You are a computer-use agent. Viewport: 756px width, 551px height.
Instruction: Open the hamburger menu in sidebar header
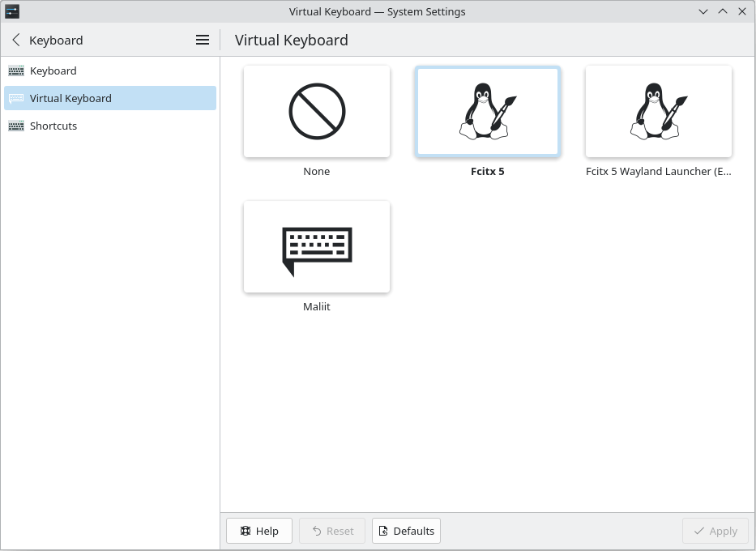tap(203, 40)
